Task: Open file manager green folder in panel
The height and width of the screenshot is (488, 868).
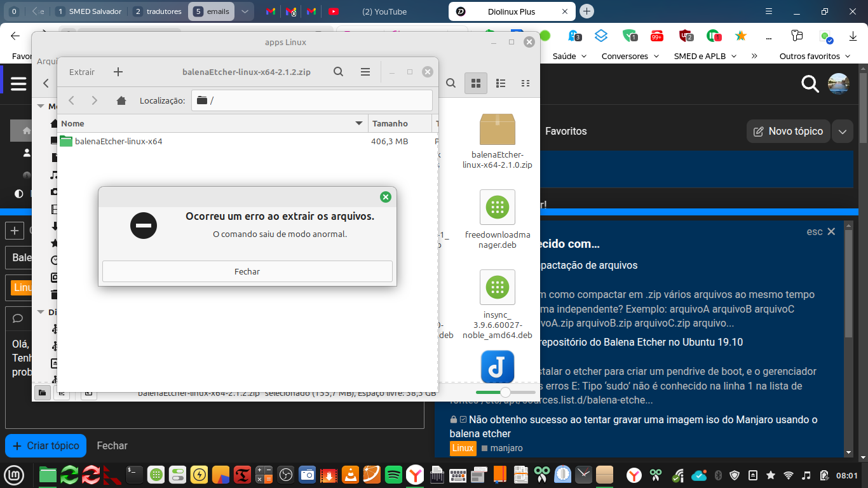Action: point(48,474)
